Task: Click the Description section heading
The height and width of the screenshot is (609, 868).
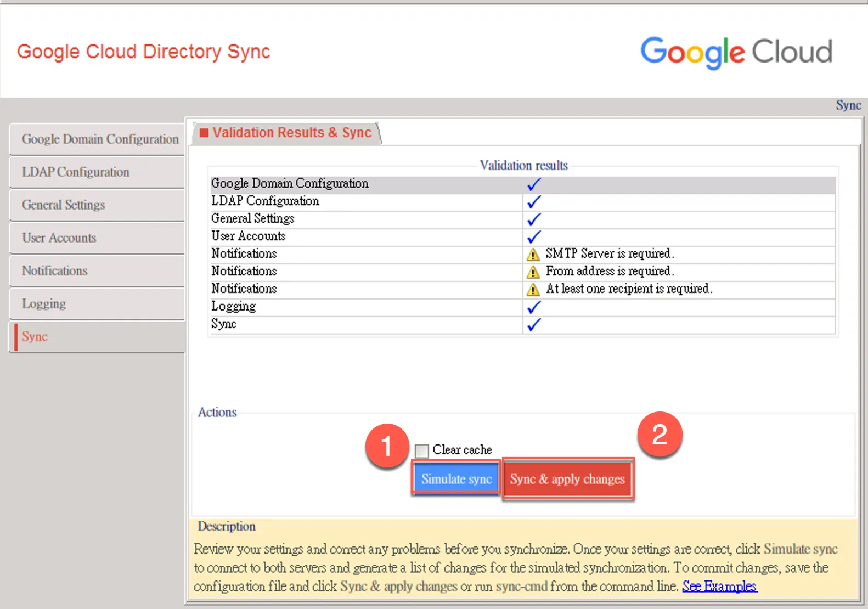Action: pyautogui.click(x=227, y=527)
